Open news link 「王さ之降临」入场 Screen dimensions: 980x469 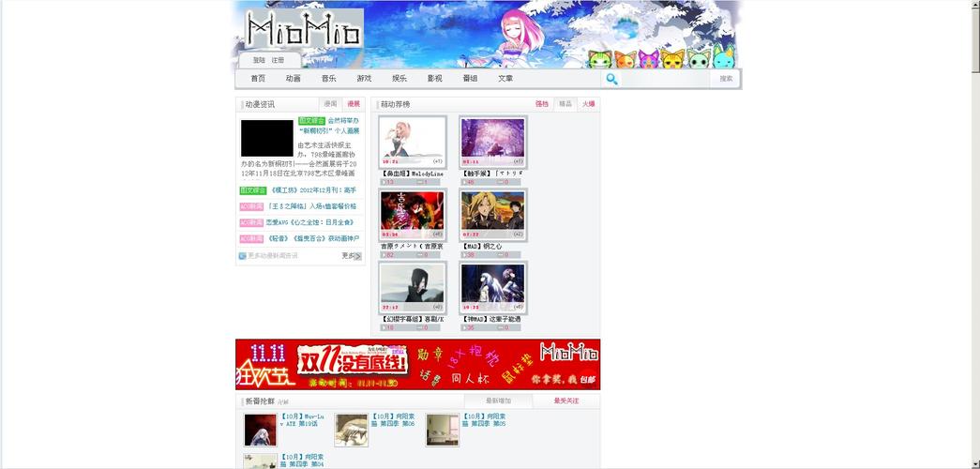[311, 206]
